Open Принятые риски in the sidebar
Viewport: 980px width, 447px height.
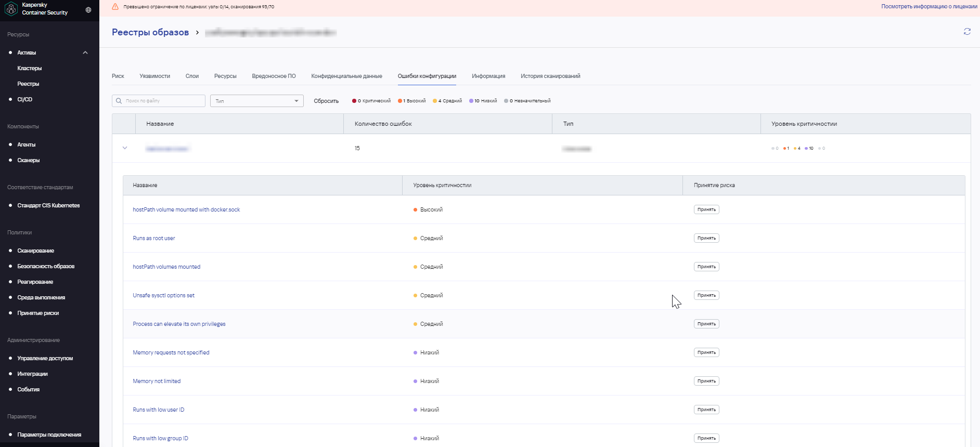[x=38, y=313]
